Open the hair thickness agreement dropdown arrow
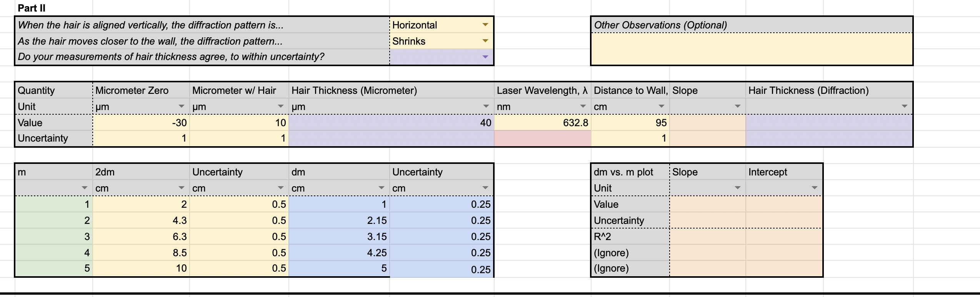980x297 pixels. click(485, 57)
